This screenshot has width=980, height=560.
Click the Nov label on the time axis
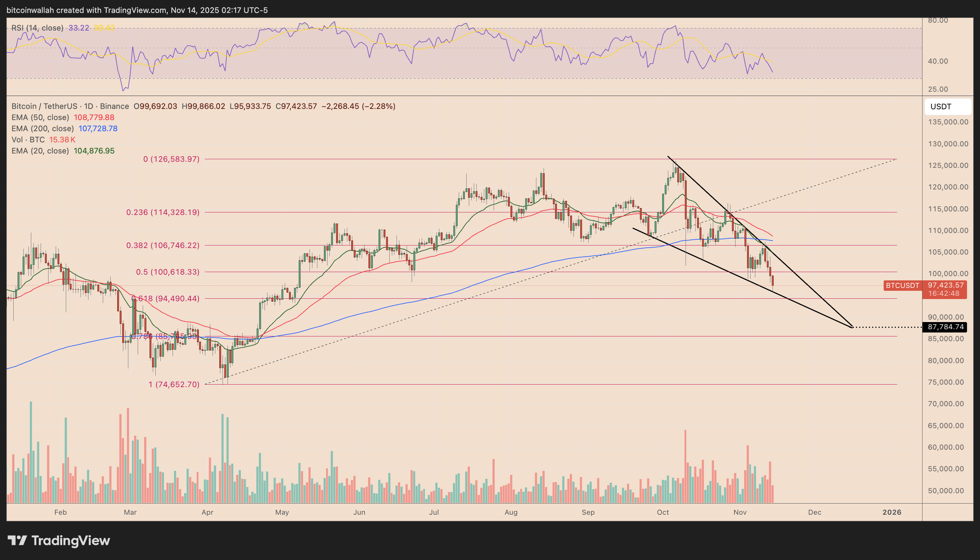pos(740,512)
